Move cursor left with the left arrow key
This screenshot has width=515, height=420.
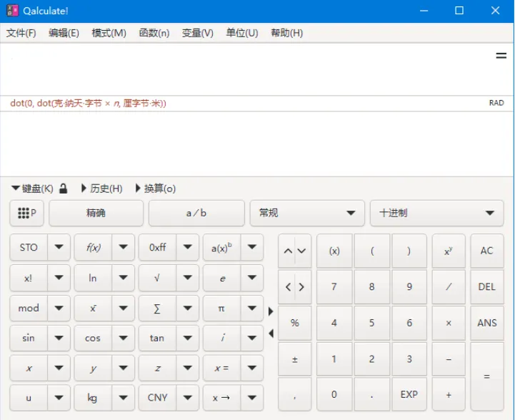[288, 287]
